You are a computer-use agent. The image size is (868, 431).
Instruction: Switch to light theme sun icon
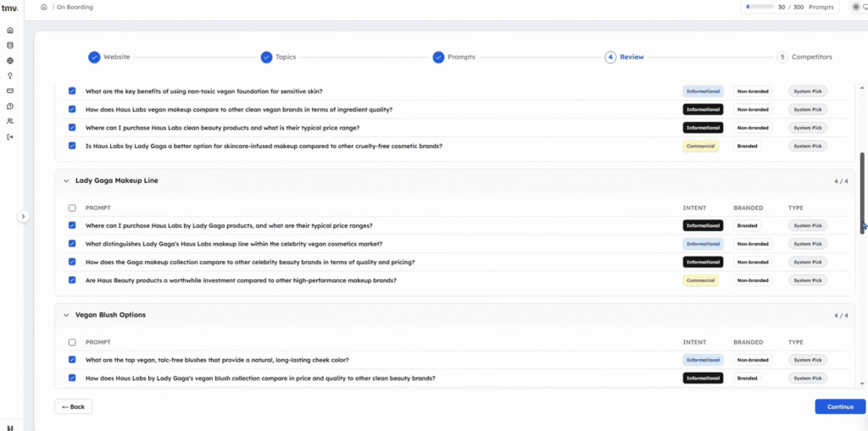click(855, 7)
